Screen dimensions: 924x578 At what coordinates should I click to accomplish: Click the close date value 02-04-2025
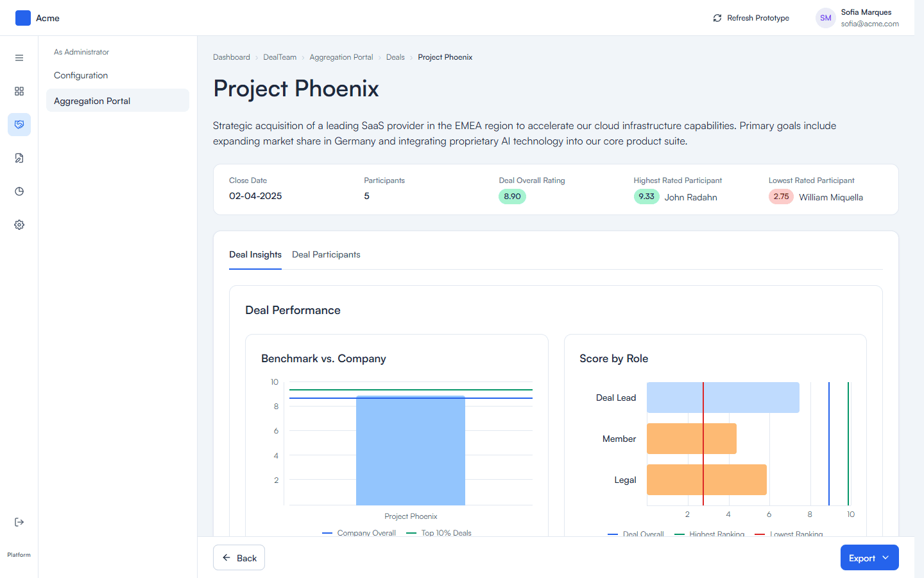pyautogui.click(x=255, y=196)
